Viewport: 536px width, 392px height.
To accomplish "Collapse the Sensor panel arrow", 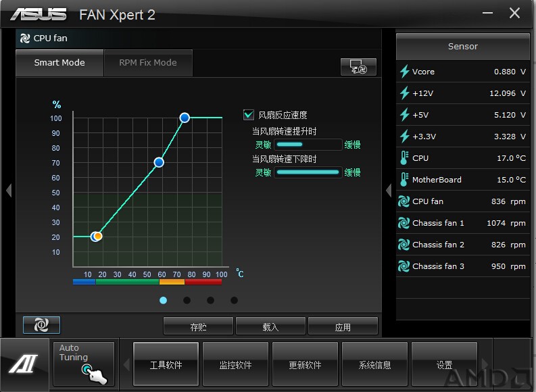I will coord(389,191).
